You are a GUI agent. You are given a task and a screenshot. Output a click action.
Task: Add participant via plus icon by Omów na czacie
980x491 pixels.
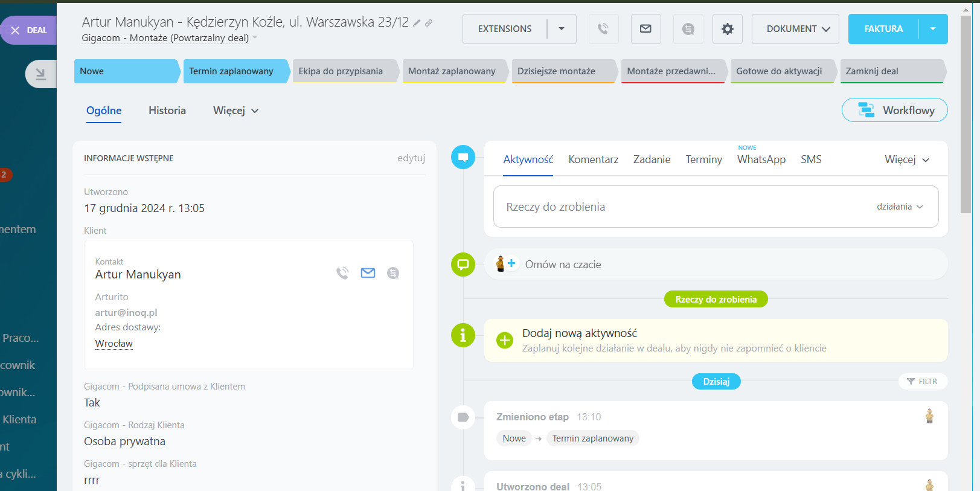pos(511,263)
